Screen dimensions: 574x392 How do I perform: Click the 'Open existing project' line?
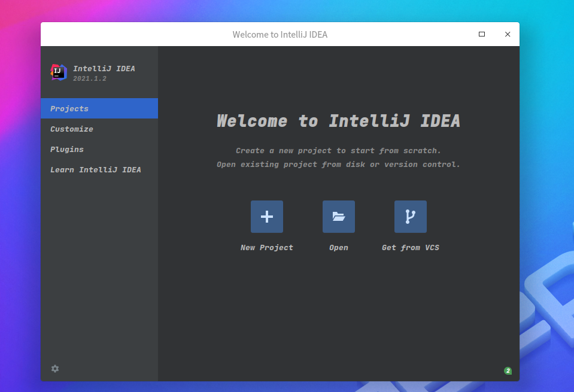coord(338,165)
